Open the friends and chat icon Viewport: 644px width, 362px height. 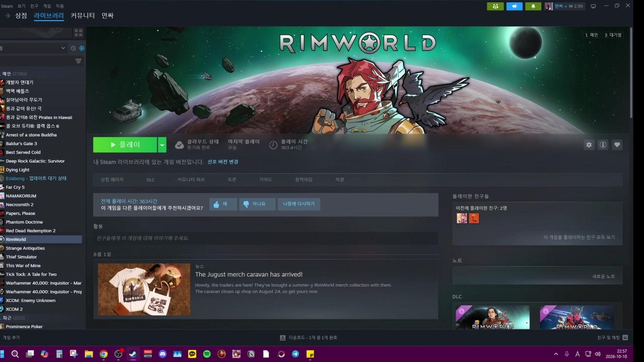(625, 338)
